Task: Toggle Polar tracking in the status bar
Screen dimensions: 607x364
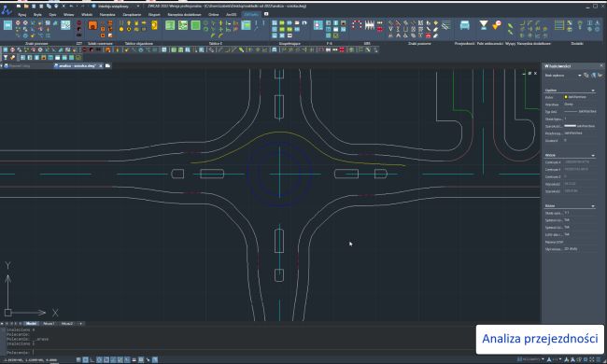Action: point(99,359)
